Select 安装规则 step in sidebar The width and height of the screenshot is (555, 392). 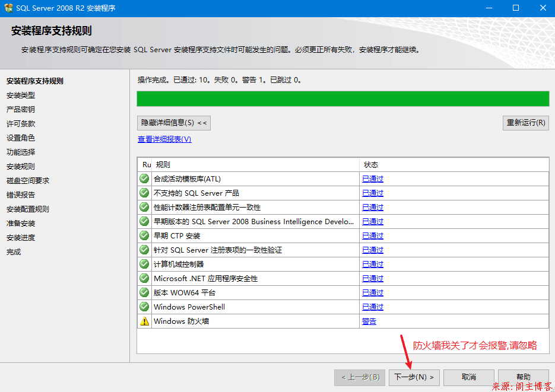click(21, 167)
